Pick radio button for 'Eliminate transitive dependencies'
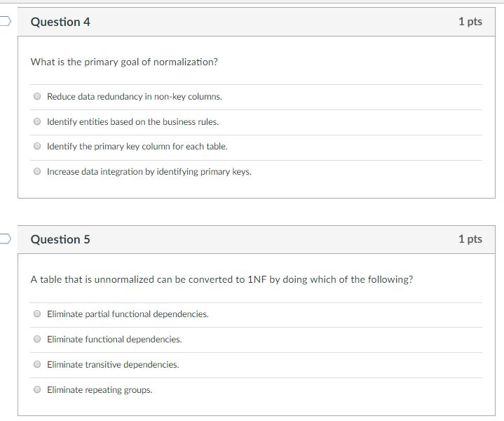 tap(37, 365)
